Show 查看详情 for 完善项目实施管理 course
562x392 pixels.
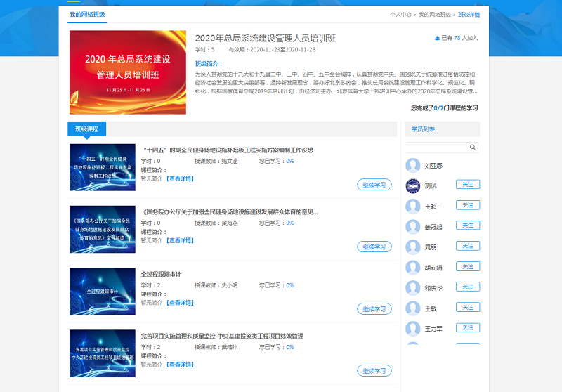click(x=179, y=365)
